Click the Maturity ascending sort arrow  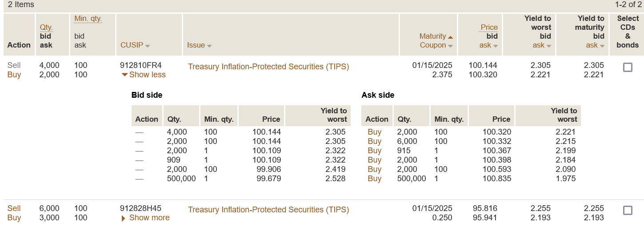[450, 37]
